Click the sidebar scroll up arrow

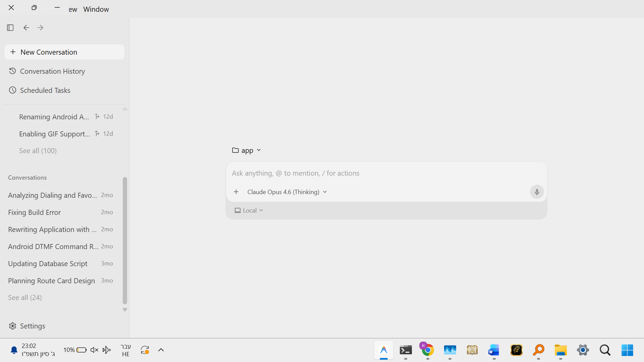[125, 109]
